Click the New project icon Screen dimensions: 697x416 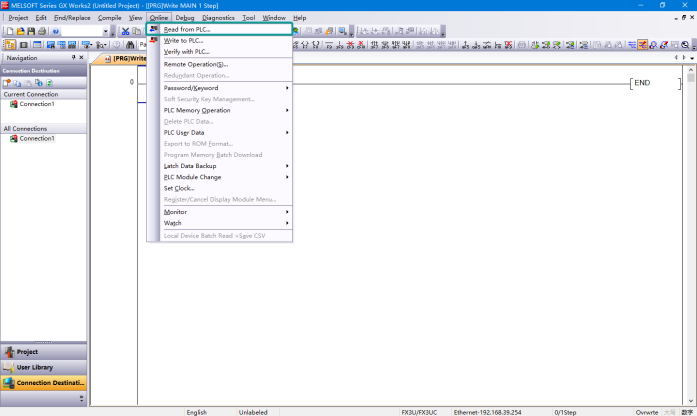coord(10,32)
